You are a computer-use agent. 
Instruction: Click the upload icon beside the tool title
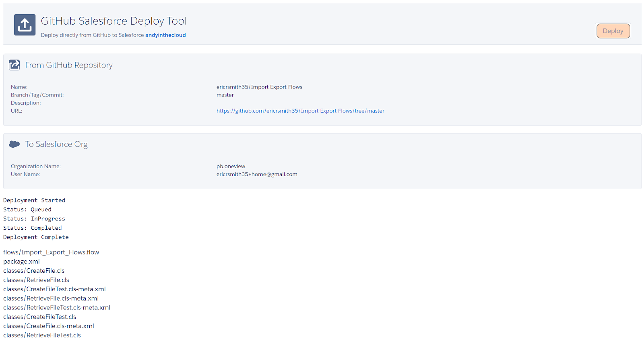click(x=25, y=25)
